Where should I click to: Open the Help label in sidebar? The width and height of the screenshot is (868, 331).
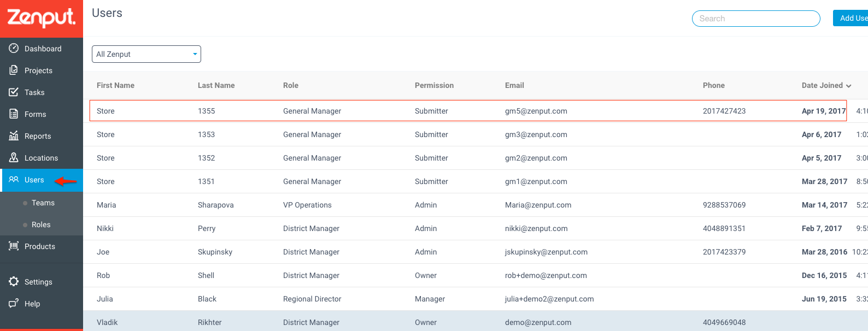(32, 304)
